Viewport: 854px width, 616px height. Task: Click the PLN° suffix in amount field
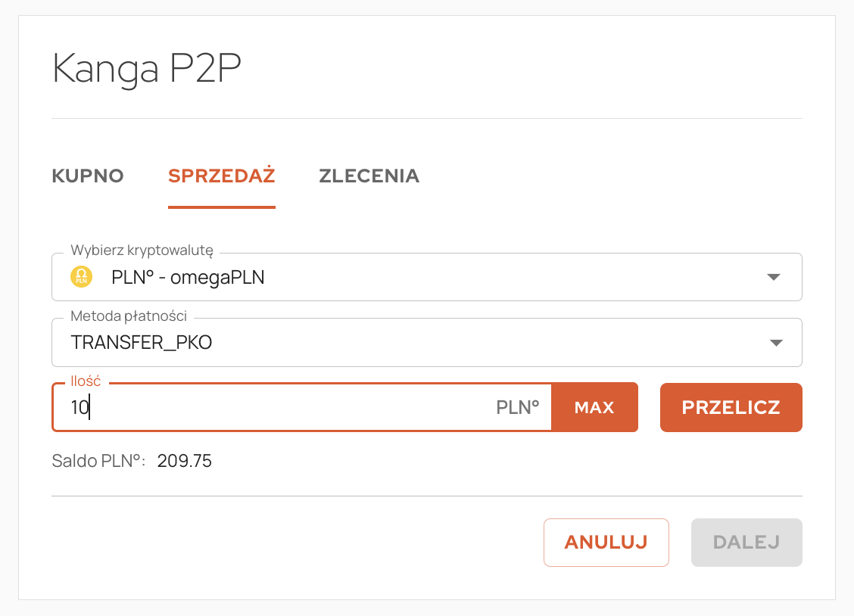click(x=518, y=408)
